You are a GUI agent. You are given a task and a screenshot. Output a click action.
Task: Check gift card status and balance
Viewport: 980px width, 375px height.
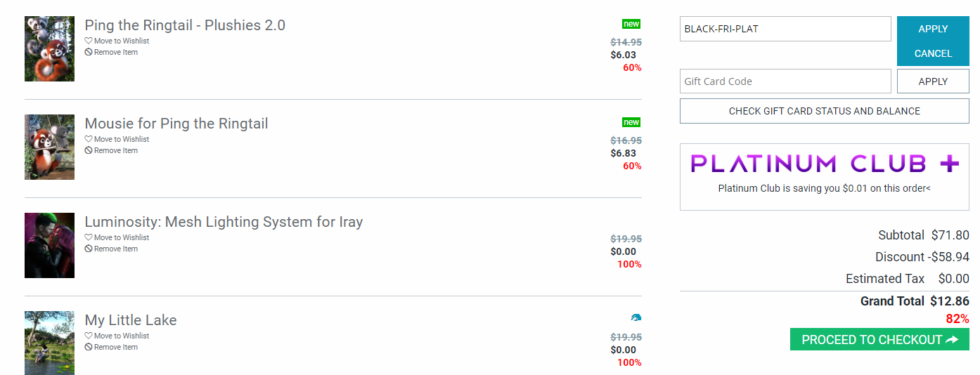(x=824, y=111)
